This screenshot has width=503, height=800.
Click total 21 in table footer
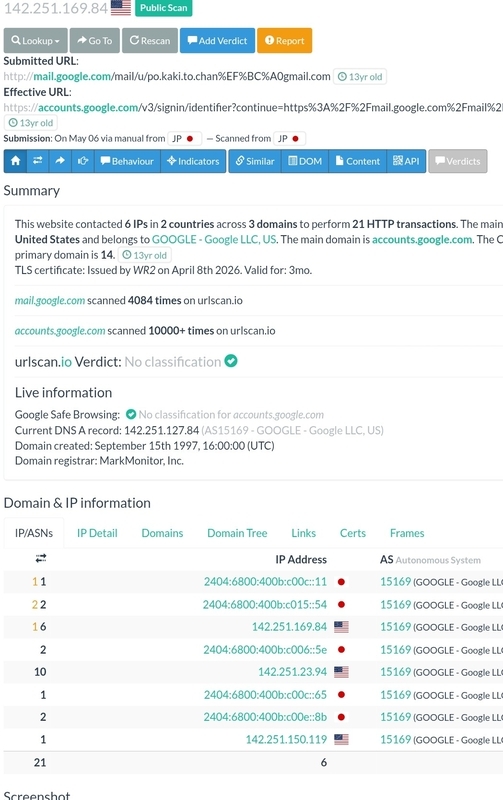click(x=40, y=762)
